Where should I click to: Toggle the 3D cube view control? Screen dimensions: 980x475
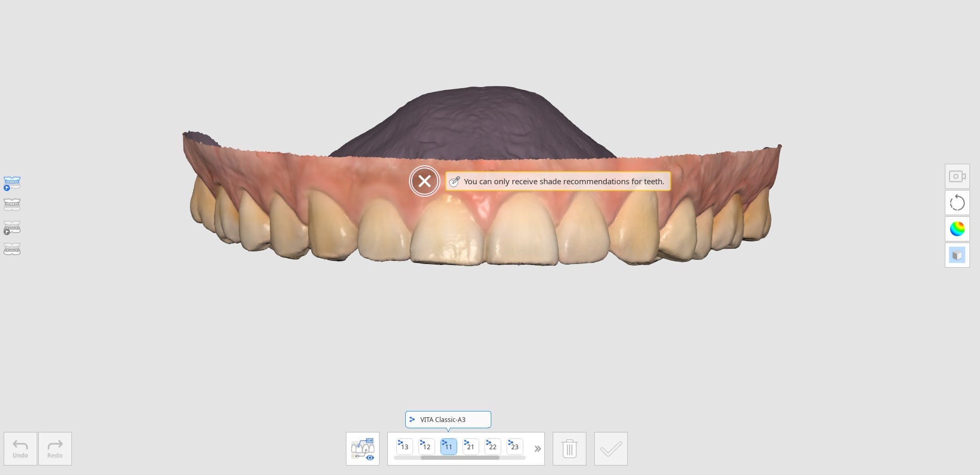(957, 255)
